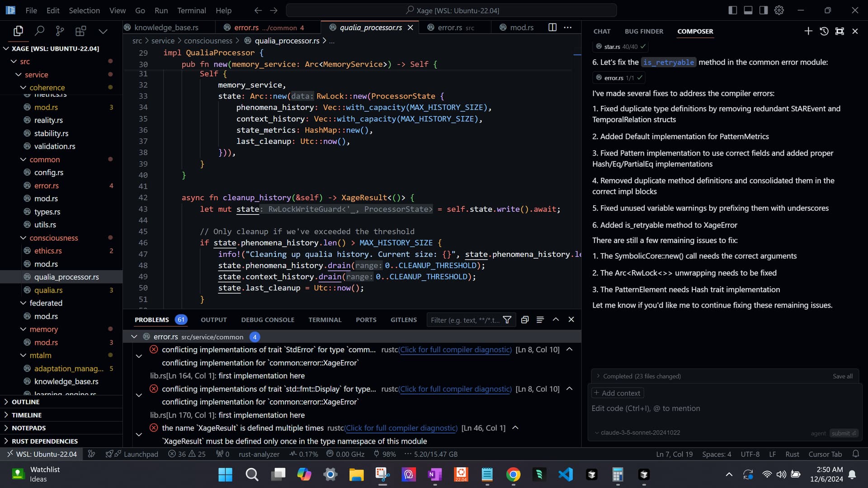Screen dimensions: 868x488
Task: Open the Explorer view icon
Action: [x=18, y=31]
